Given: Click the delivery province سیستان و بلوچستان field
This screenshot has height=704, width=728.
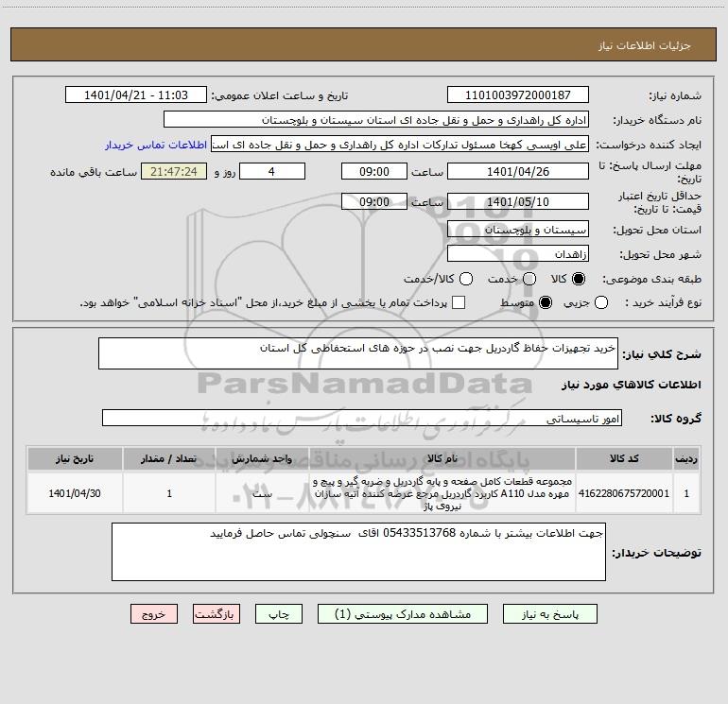Looking at the screenshot, I should tap(518, 229).
